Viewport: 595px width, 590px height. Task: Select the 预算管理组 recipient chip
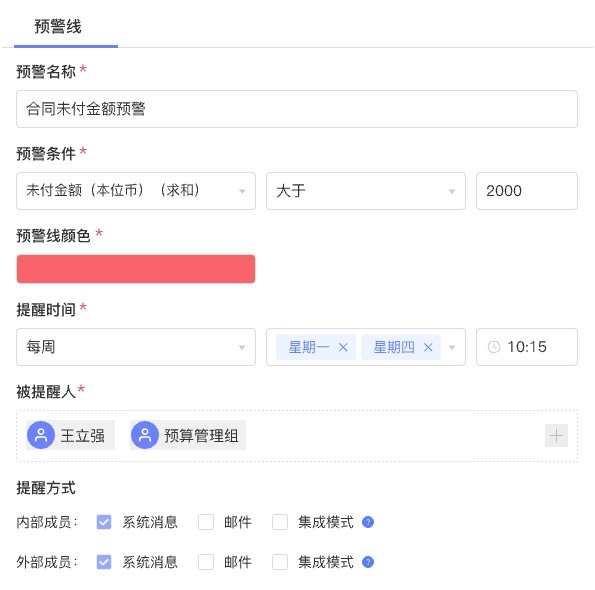click(188, 435)
